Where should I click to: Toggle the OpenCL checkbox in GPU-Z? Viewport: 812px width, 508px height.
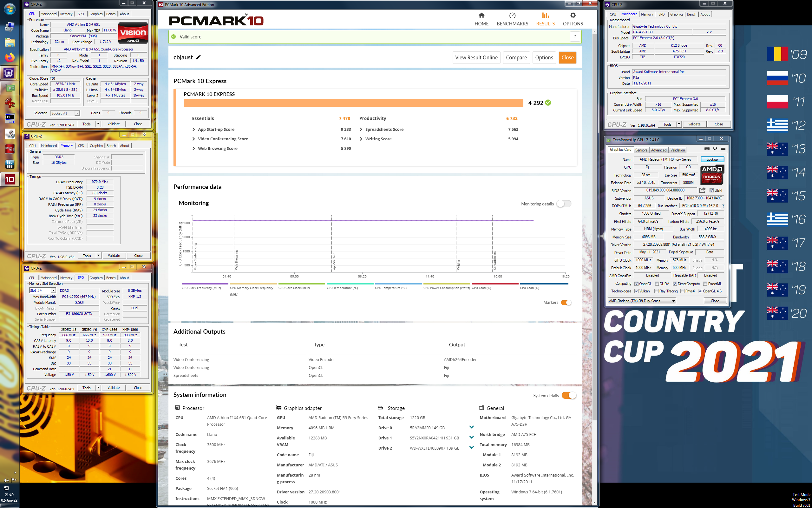coord(636,284)
